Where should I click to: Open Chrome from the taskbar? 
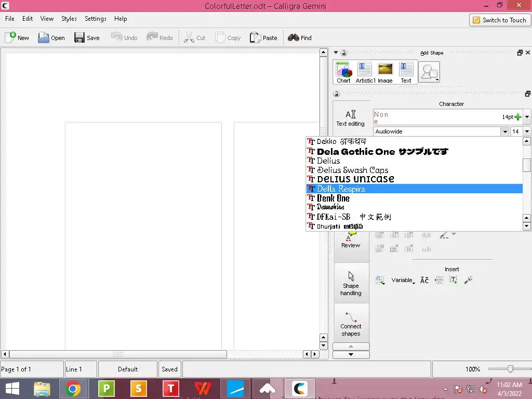(x=73, y=389)
